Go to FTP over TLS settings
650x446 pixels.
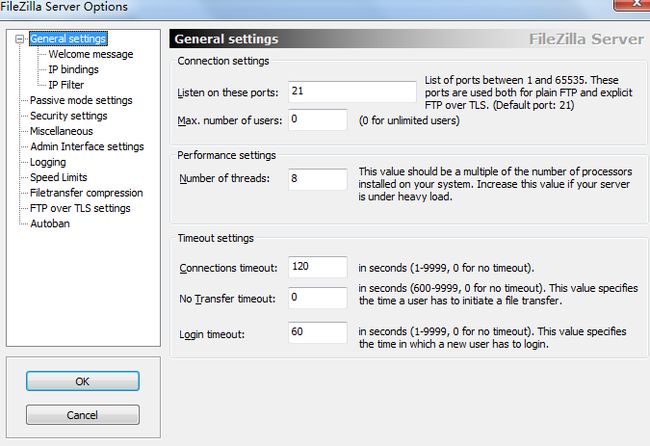point(80,208)
